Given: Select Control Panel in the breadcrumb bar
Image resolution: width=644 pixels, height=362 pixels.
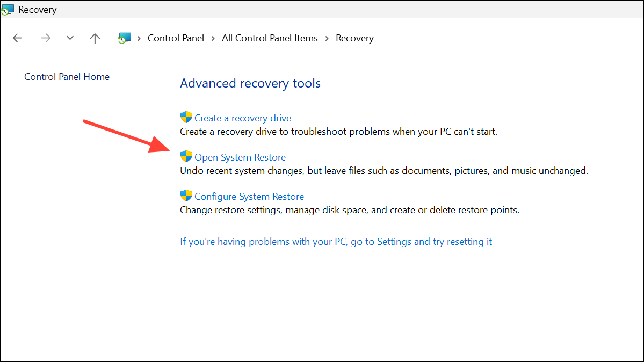Looking at the screenshot, I should (x=176, y=38).
